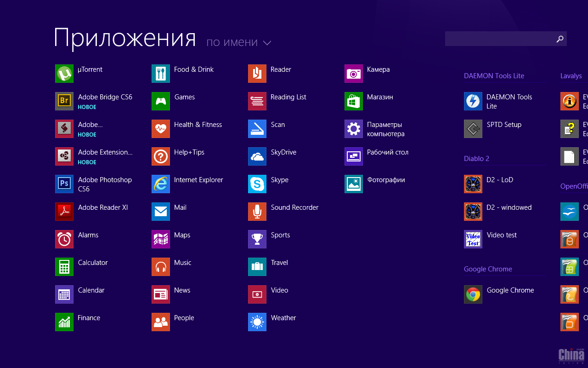Open the Weather sun icon
Image resolution: width=588 pixels, height=368 pixels.
pos(257,322)
